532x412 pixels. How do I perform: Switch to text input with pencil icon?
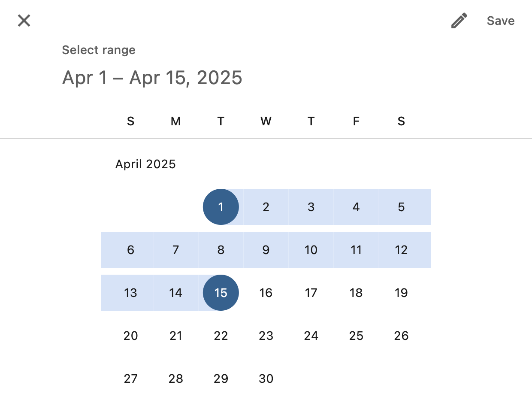click(459, 21)
